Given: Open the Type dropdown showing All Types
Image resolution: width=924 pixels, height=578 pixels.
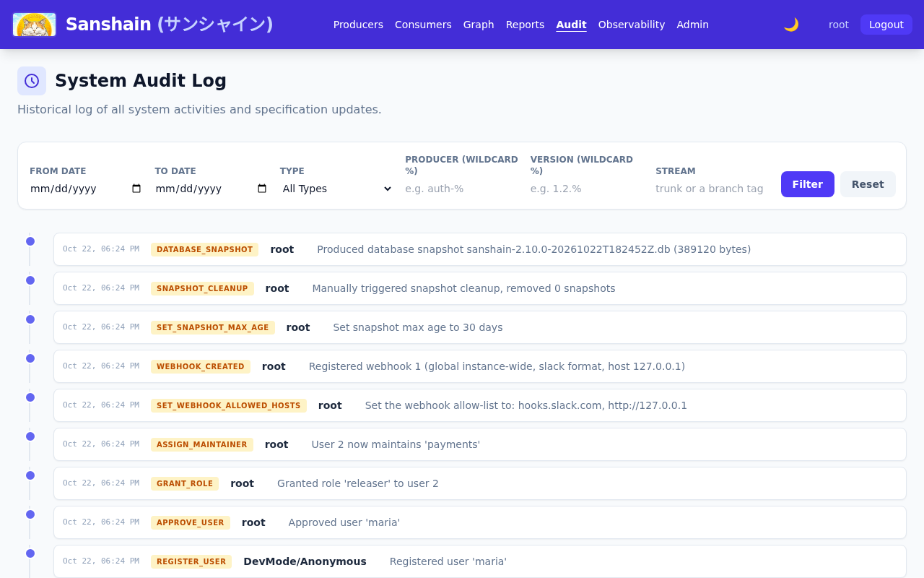Looking at the screenshot, I should 336,189.
